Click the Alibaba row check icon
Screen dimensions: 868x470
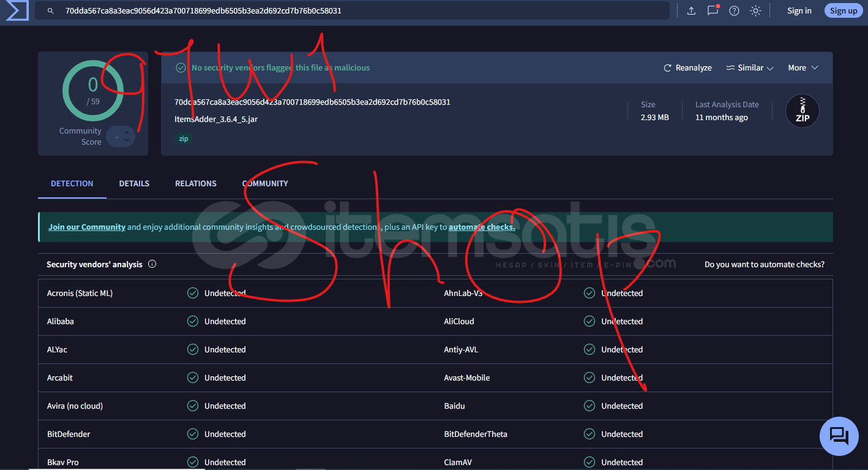pos(193,321)
